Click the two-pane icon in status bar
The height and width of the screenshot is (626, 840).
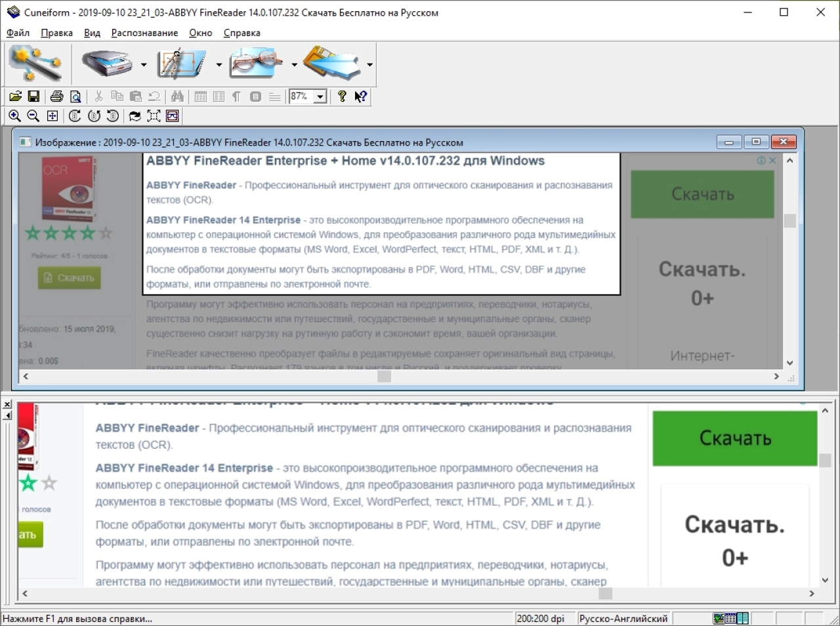743,618
